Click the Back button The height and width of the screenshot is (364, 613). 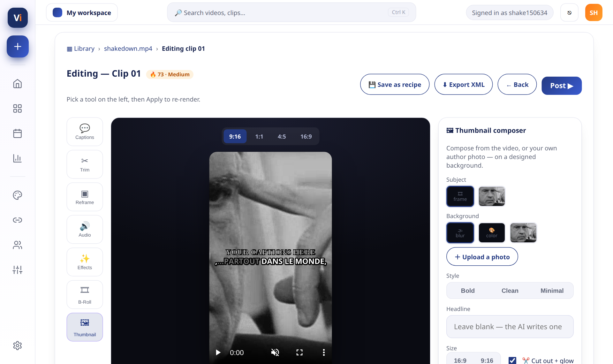point(517,85)
